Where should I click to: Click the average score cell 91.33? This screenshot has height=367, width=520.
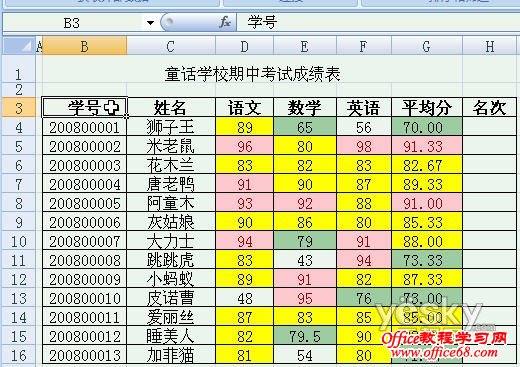[427, 146]
